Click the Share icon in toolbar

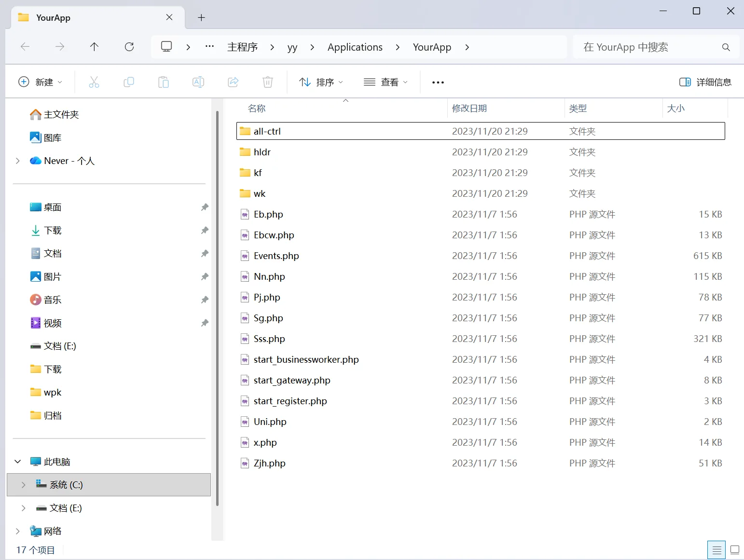pyautogui.click(x=233, y=82)
